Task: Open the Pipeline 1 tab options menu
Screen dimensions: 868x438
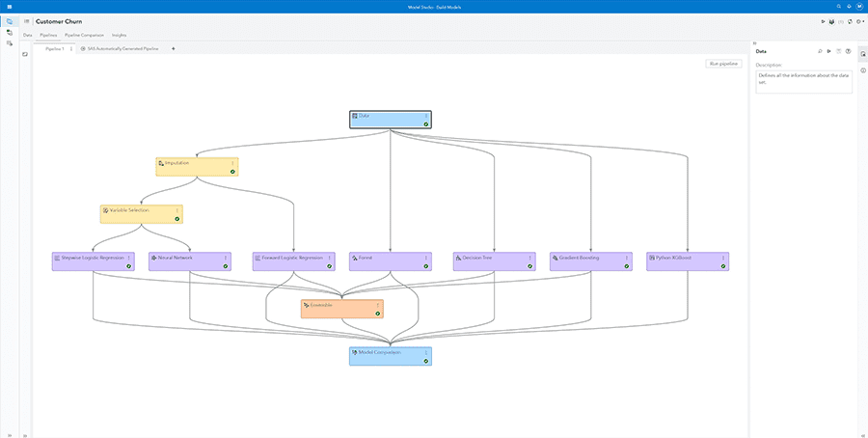Action: [x=70, y=49]
